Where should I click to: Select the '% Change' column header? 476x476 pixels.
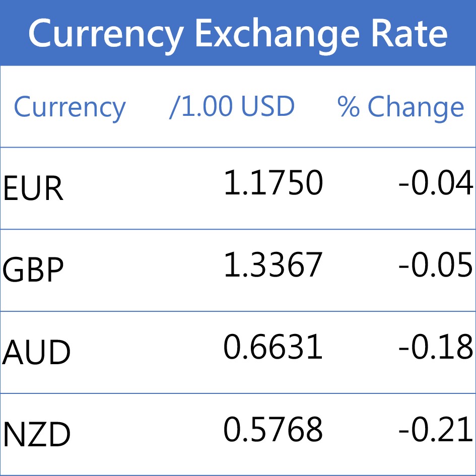tap(401, 106)
